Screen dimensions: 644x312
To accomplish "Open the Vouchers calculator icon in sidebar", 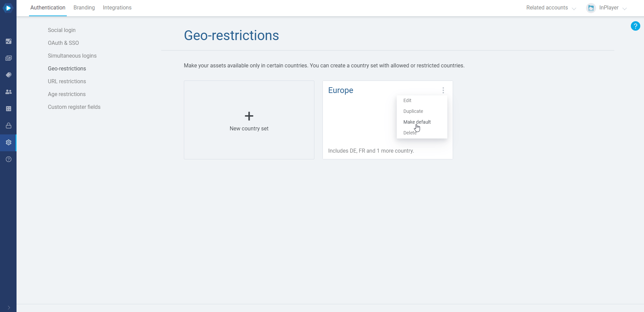I will (8, 108).
